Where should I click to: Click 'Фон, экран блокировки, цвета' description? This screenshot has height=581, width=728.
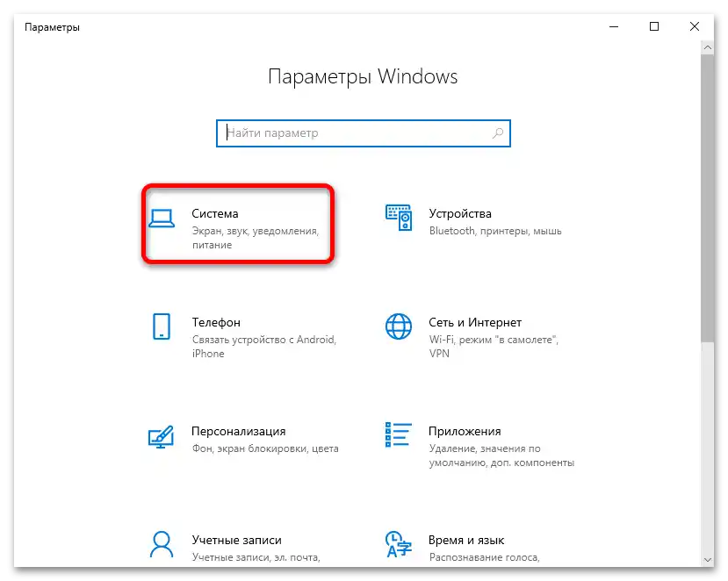(265, 448)
